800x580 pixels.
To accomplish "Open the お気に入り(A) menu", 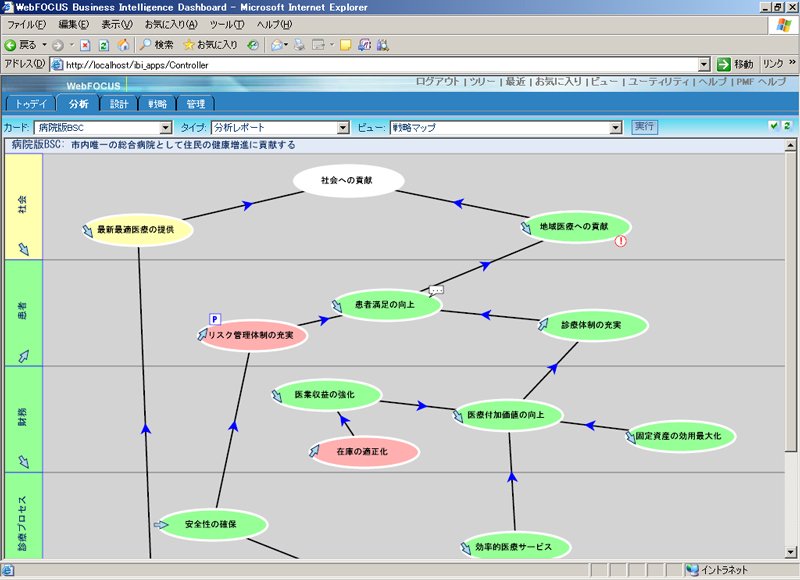I will click(171, 24).
